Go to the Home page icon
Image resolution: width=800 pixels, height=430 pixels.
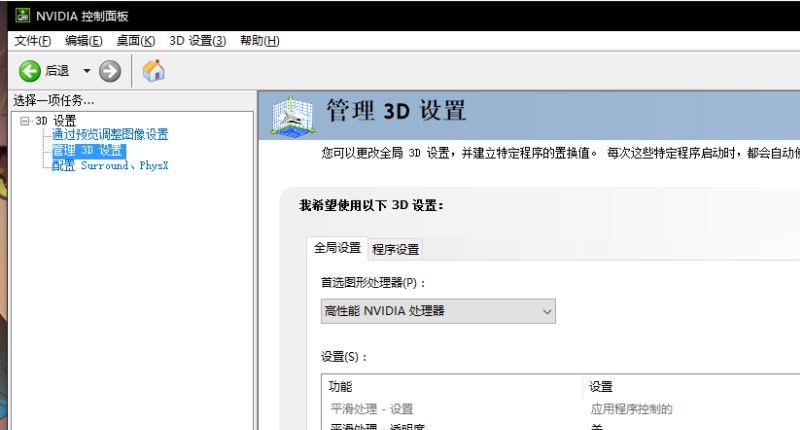(154, 70)
